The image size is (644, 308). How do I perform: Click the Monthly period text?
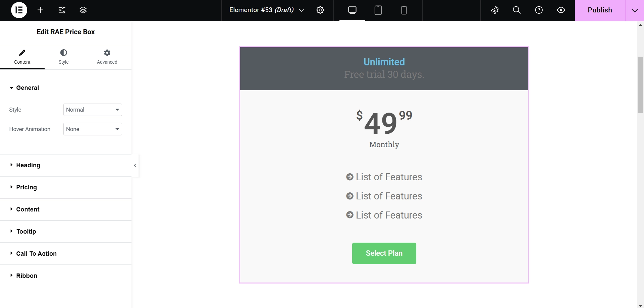384,144
